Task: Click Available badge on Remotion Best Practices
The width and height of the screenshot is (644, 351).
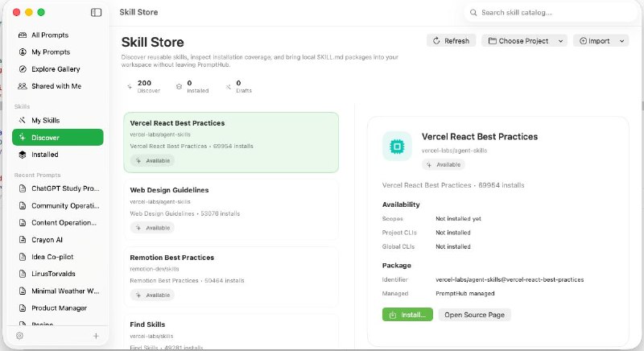Action: tap(152, 295)
